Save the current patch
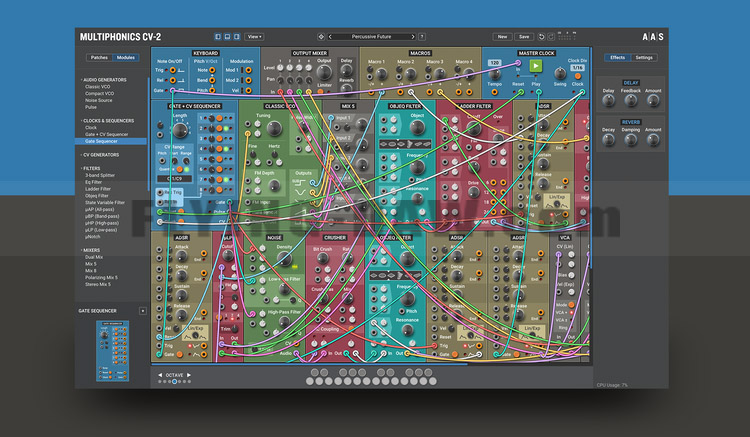Viewport: 750px width, 437px height. (x=524, y=37)
